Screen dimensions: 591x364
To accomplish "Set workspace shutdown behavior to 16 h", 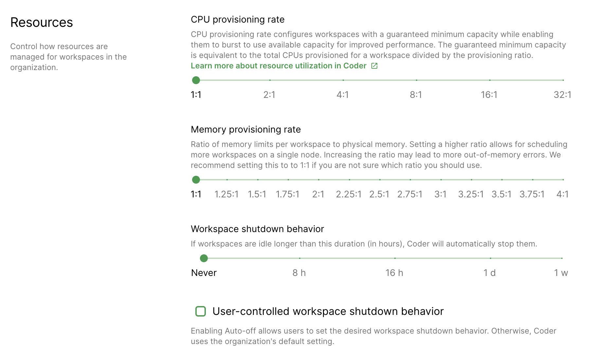I will tap(394, 258).
